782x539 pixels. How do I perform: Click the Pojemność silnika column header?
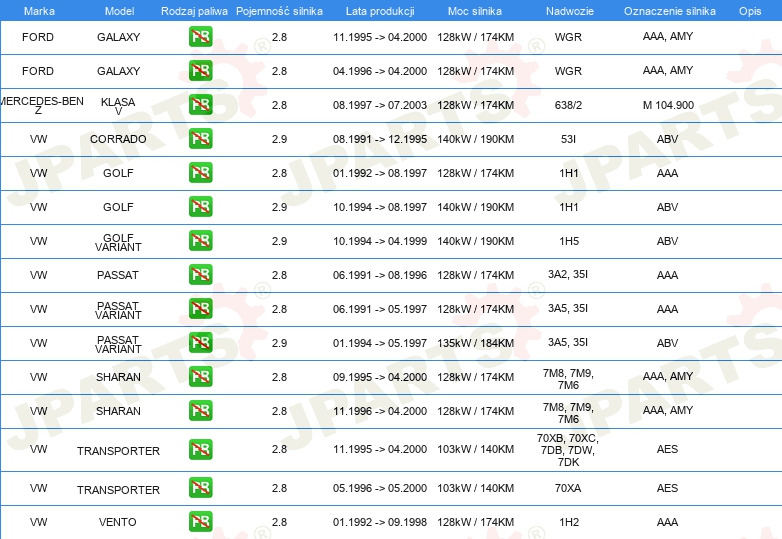click(279, 11)
